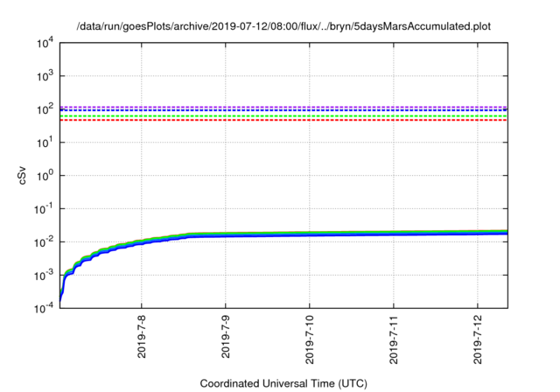Click the 10^-4 y-axis tick label
This screenshot has height=392, width=560.
tap(44, 308)
